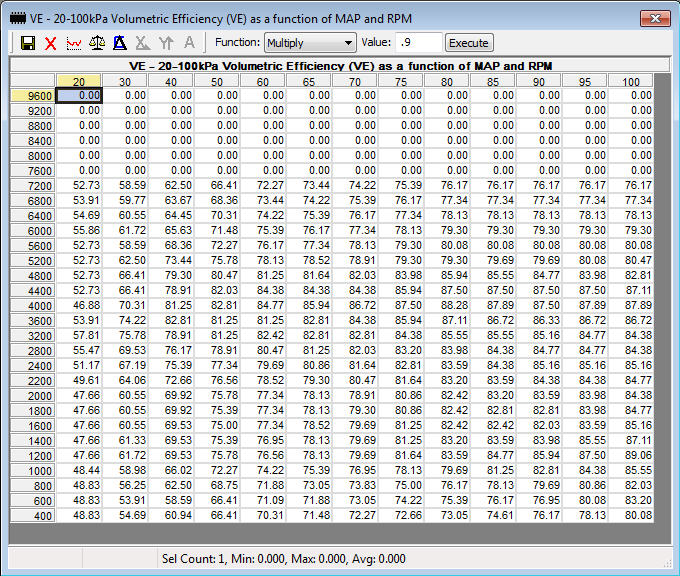
Task: Click cell 57.81 in row 3200
Action: [x=79, y=335]
